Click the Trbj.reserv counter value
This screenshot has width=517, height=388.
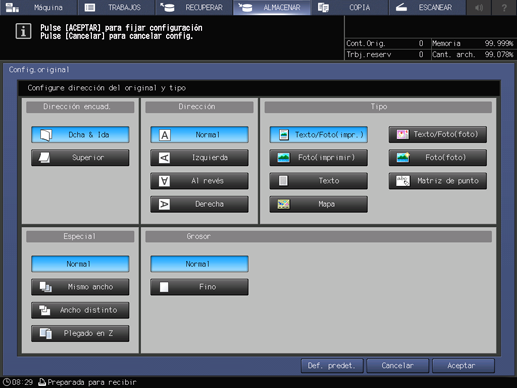pos(421,54)
